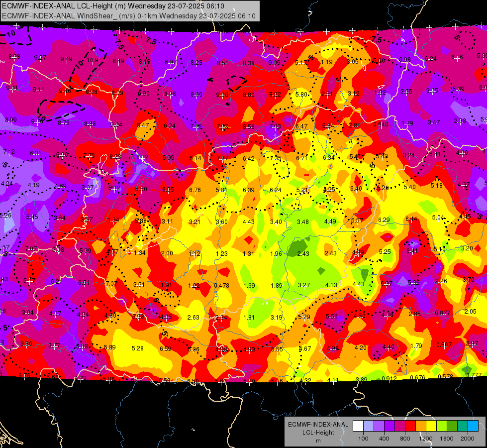Click the grid value '3.48' on green area
487x448 pixels.
tap(303, 222)
